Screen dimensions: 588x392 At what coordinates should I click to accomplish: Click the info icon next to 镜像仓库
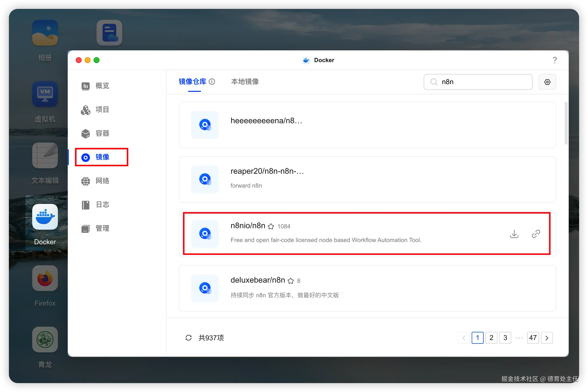(212, 82)
